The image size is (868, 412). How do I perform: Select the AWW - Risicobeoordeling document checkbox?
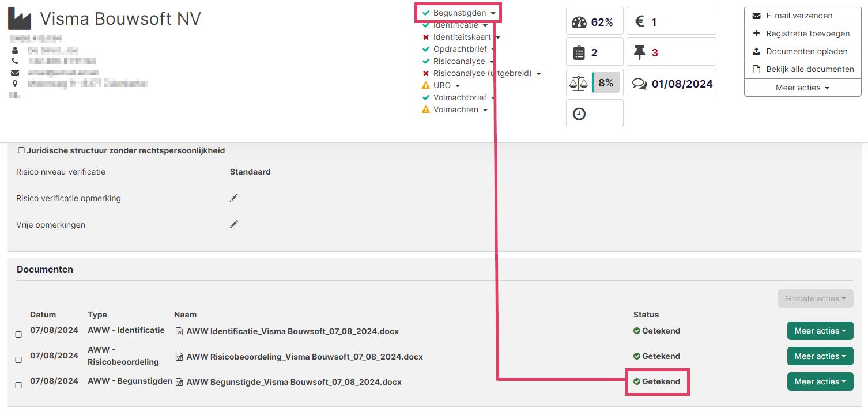18,360
